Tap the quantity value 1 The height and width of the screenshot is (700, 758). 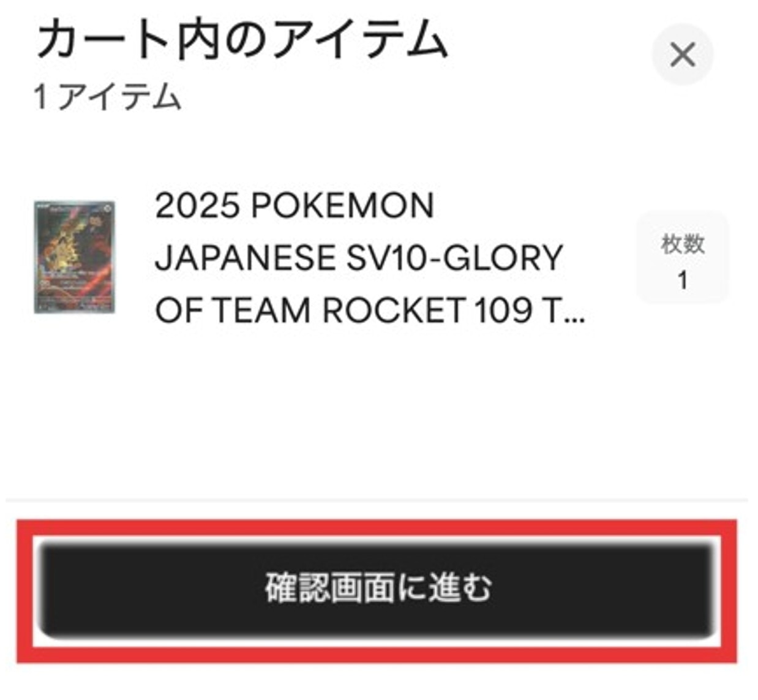click(682, 280)
